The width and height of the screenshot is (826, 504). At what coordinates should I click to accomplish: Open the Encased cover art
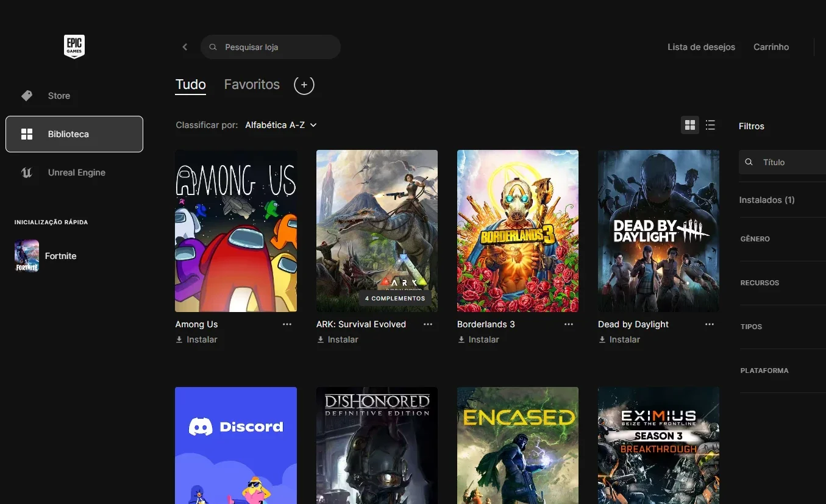click(518, 445)
